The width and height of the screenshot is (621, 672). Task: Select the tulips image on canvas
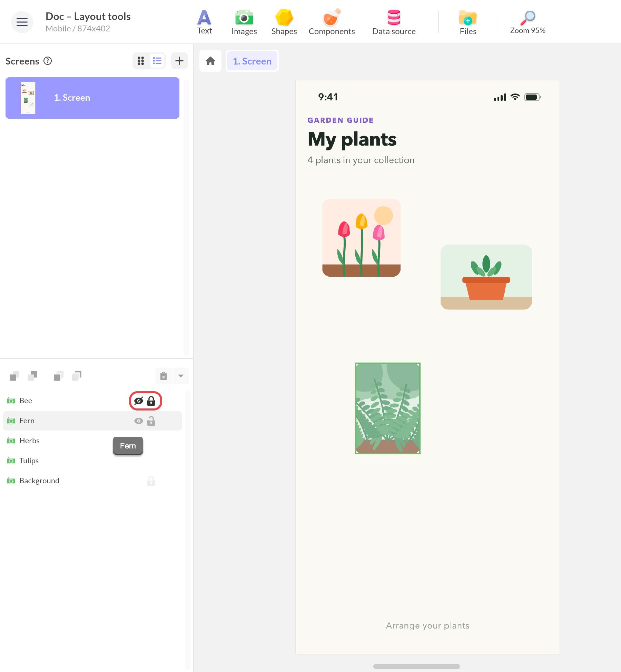361,238
